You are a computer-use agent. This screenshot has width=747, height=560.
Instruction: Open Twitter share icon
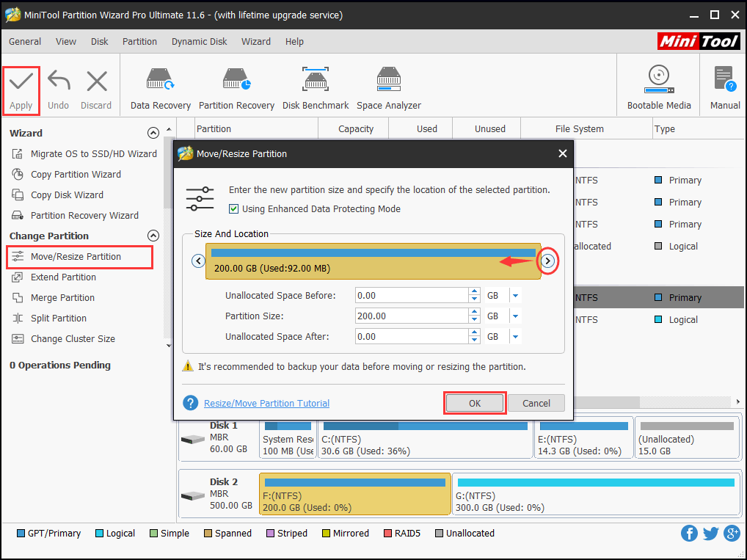point(710,534)
